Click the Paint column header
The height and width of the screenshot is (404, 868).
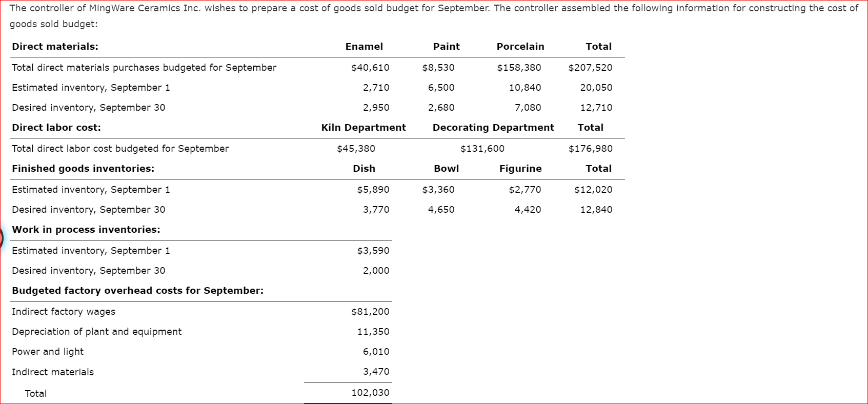coord(447,47)
